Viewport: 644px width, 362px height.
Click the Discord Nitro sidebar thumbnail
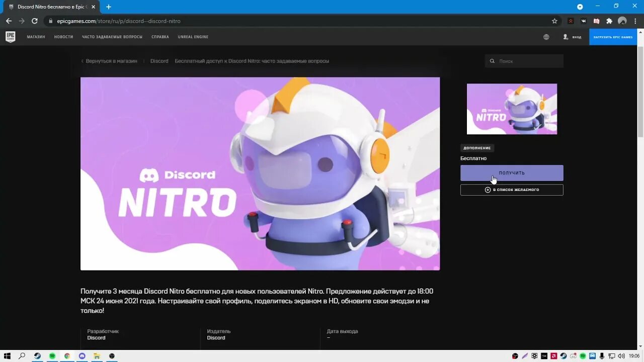tap(512, 109)
